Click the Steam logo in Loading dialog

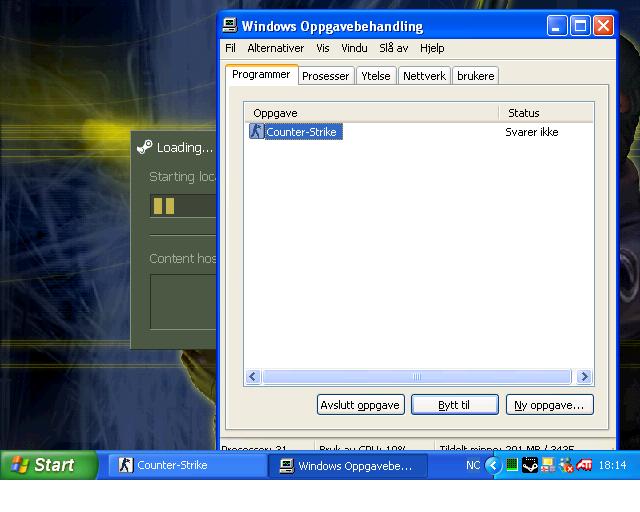pos(144,147)
